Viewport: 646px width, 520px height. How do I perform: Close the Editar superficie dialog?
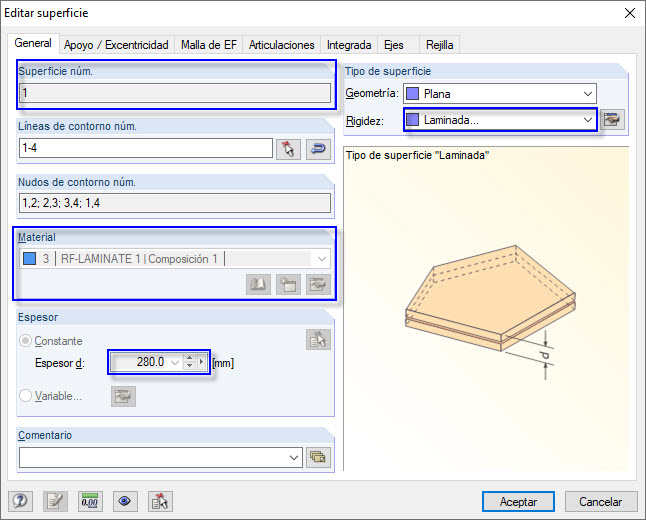(x=630, y=13)
